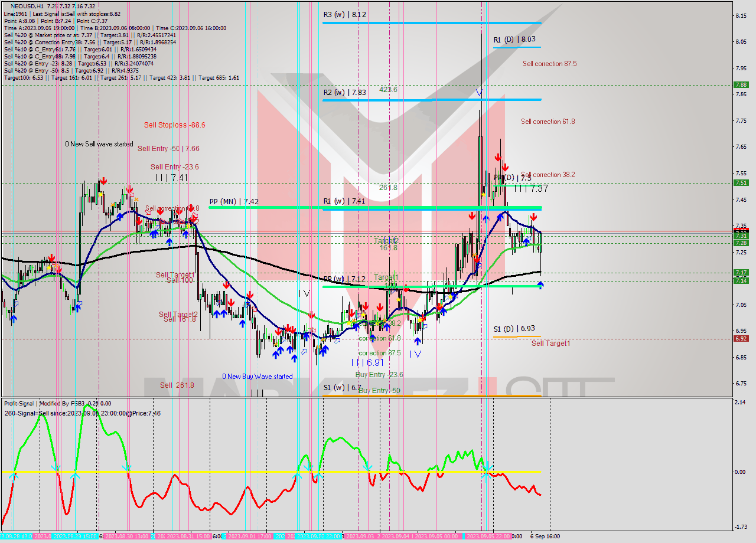Viewport: 756px width, 543px height.
Task: Click the 7.95 price scale value
Action: point(742,68)
